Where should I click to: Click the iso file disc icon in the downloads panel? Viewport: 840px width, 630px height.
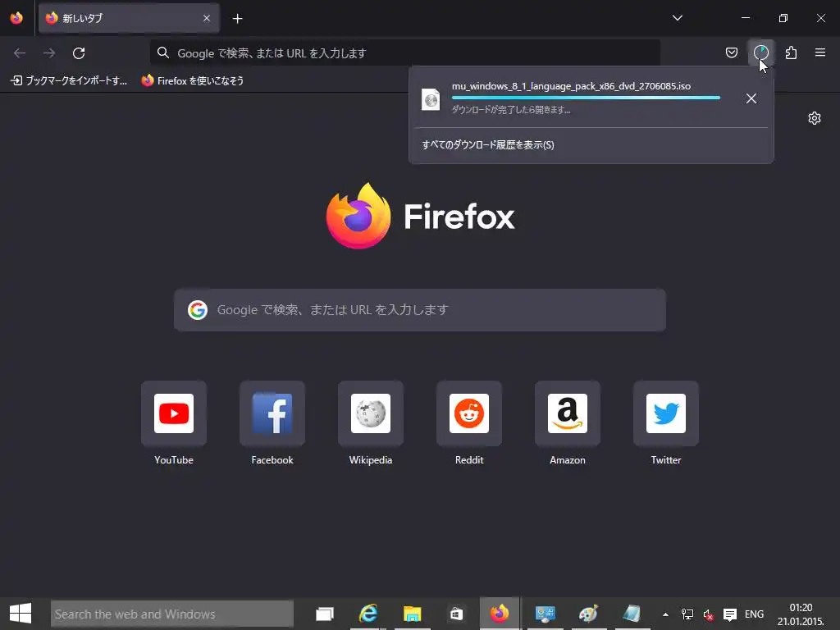pyautogui.click(x=431, y=99)
